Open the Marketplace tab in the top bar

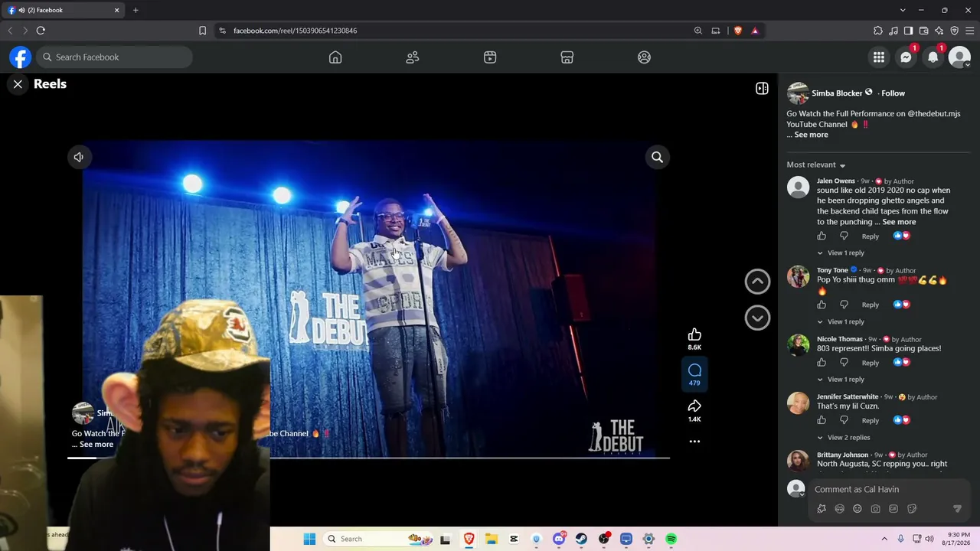coord(567,57)
